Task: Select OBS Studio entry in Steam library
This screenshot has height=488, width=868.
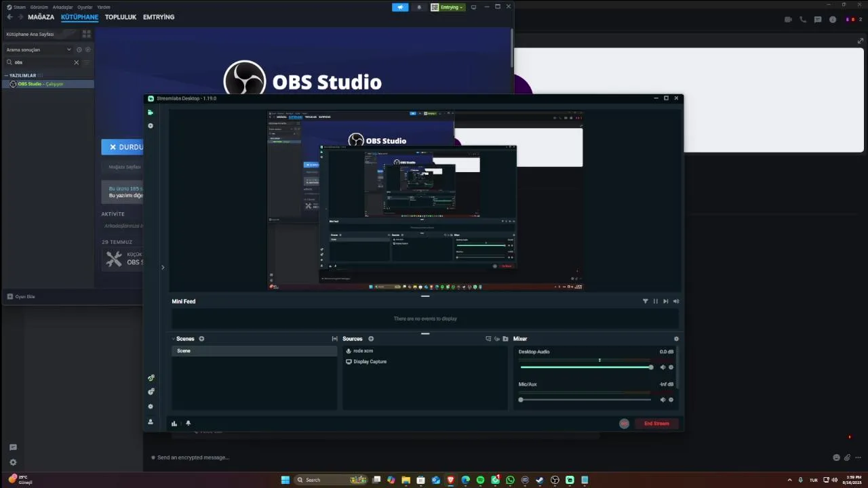Action: coord(48,84)
